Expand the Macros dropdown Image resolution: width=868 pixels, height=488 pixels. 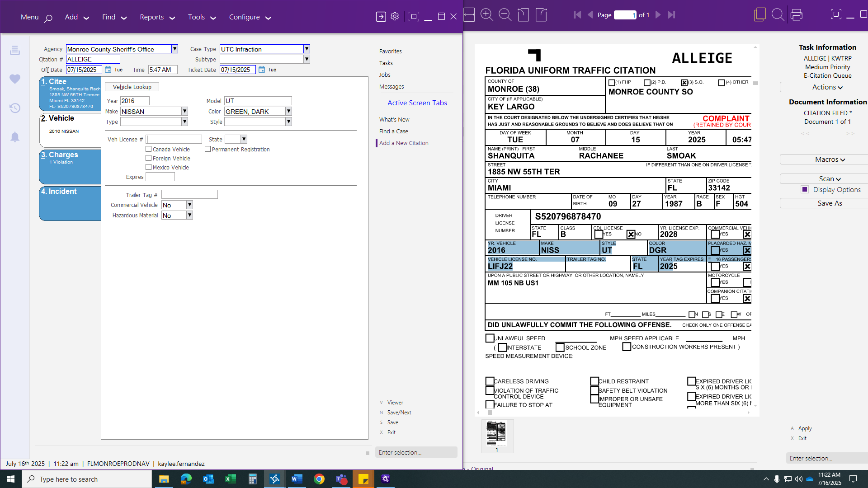click(829, 159)
